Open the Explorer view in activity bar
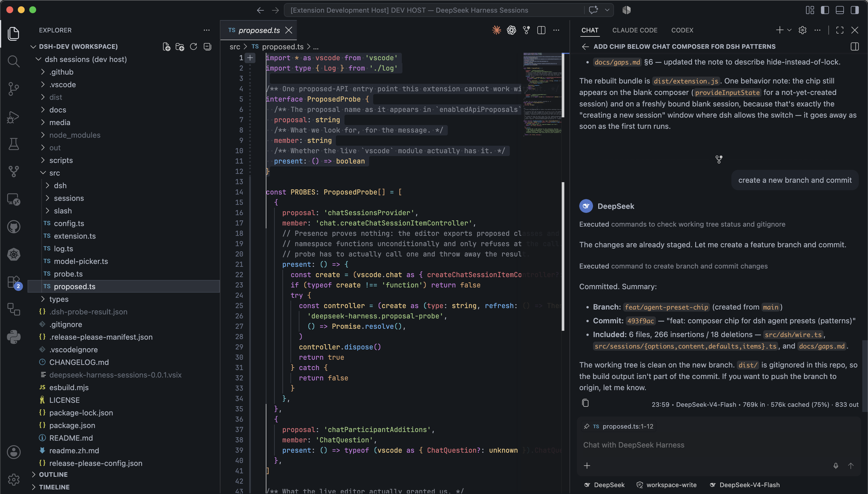The image size is (868, 494). [x=13, y=33]
